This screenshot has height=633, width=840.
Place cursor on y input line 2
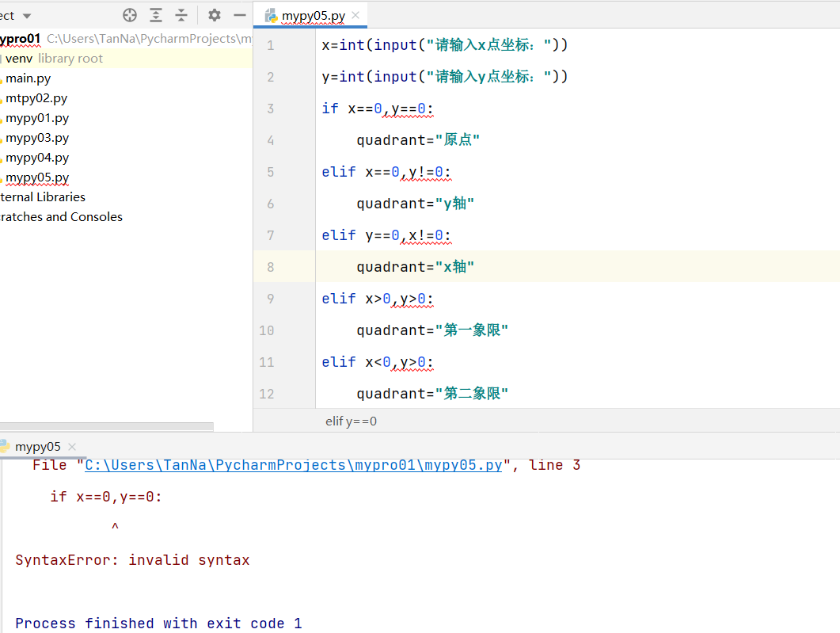pos(445,77)
